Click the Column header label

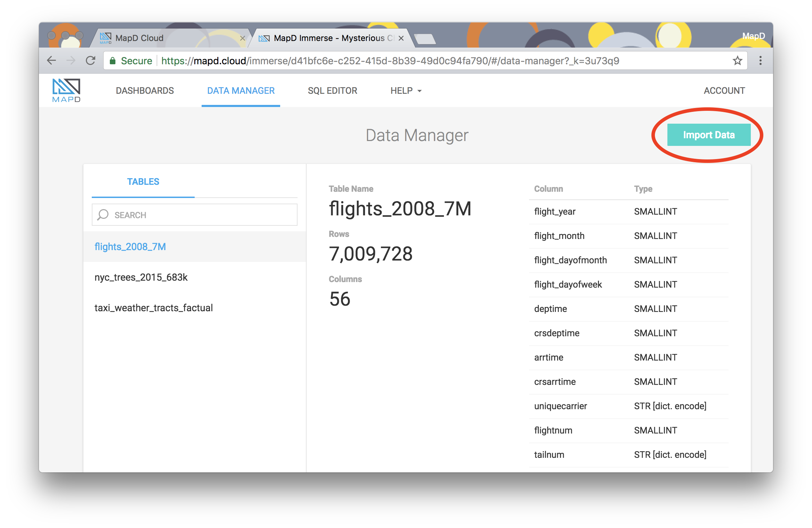pos(549,189)
